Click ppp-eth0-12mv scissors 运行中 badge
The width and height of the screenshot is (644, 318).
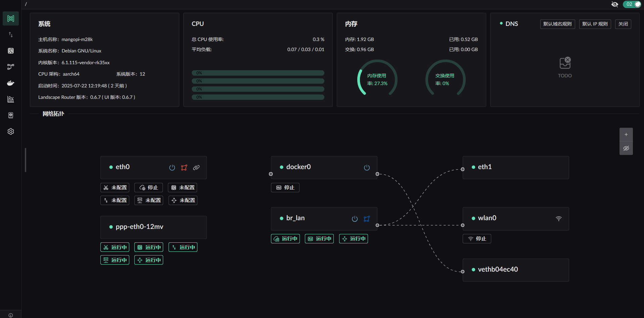[x=115, y=247]
